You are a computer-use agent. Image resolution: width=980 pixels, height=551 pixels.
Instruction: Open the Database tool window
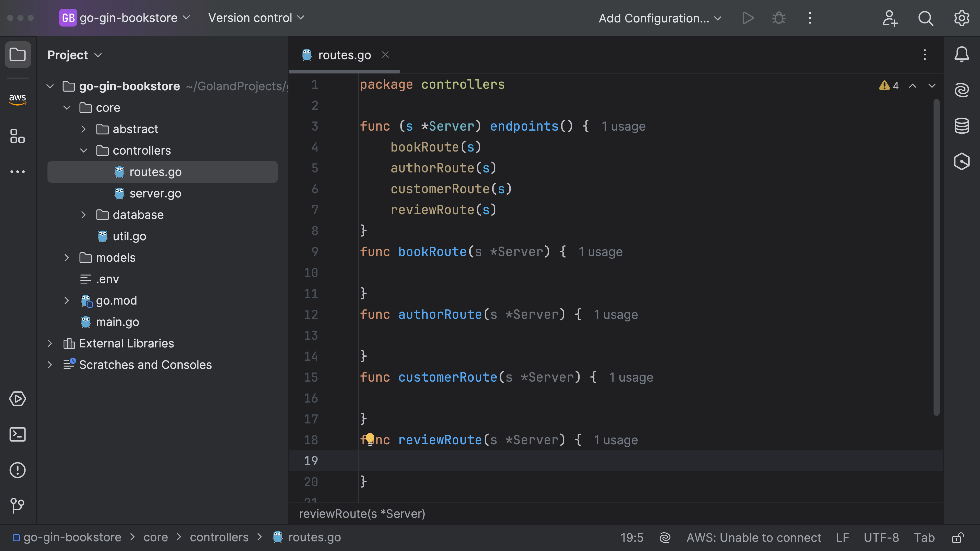point(961,126)
